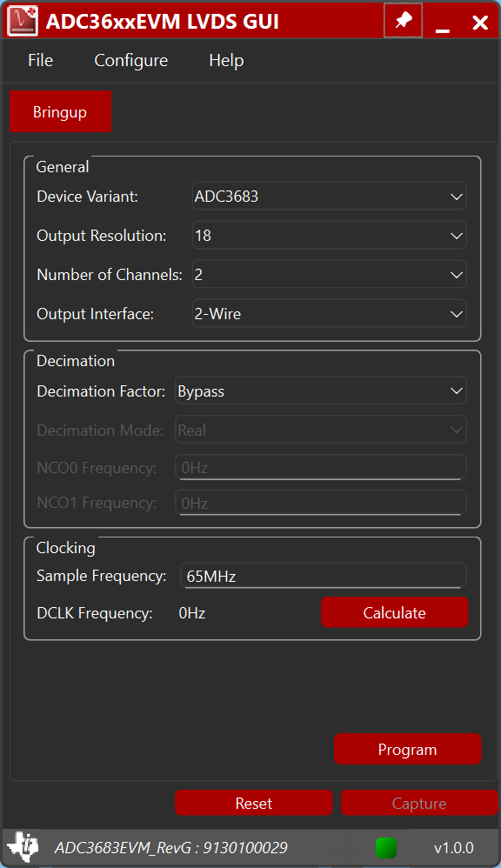Open the Output Resolution dropdown
Screen dimensions: 501x868
pos(329,235)
